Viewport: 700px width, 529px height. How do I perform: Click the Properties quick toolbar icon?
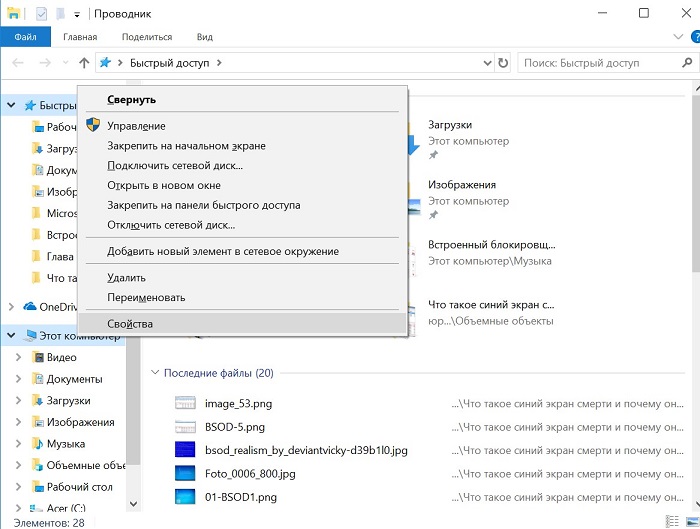(41, 14)
